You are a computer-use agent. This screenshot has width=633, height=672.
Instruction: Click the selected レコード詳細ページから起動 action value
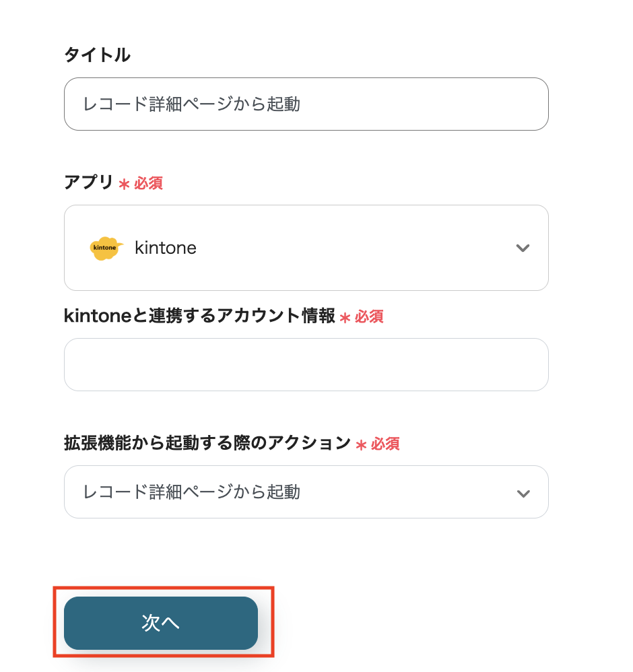191,492
